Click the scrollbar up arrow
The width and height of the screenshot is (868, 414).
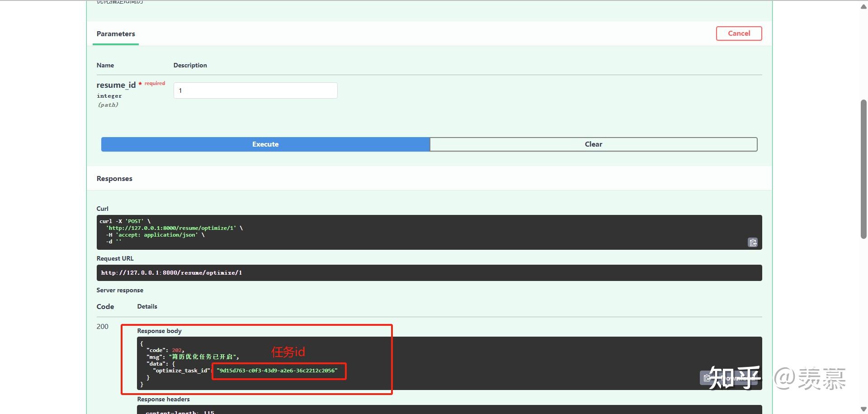pyautogui.click(x=863, y=7)
